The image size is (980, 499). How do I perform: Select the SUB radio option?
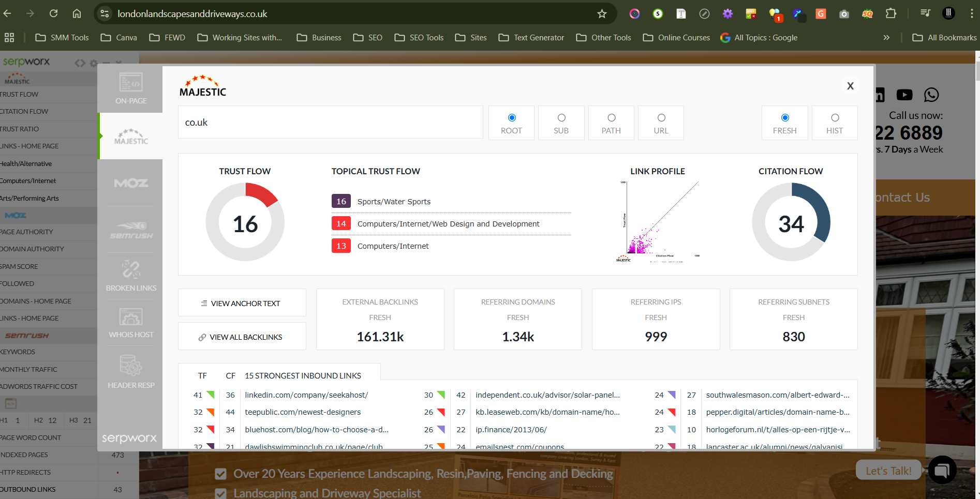click(x=561, y=118)
